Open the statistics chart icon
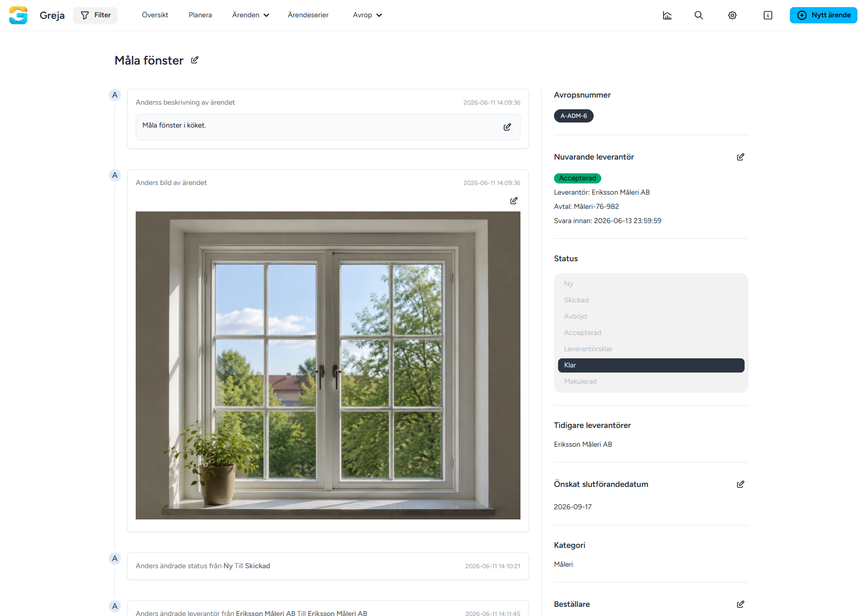The width and height of the screenshot is (862, 616). [x=667, y=15]
